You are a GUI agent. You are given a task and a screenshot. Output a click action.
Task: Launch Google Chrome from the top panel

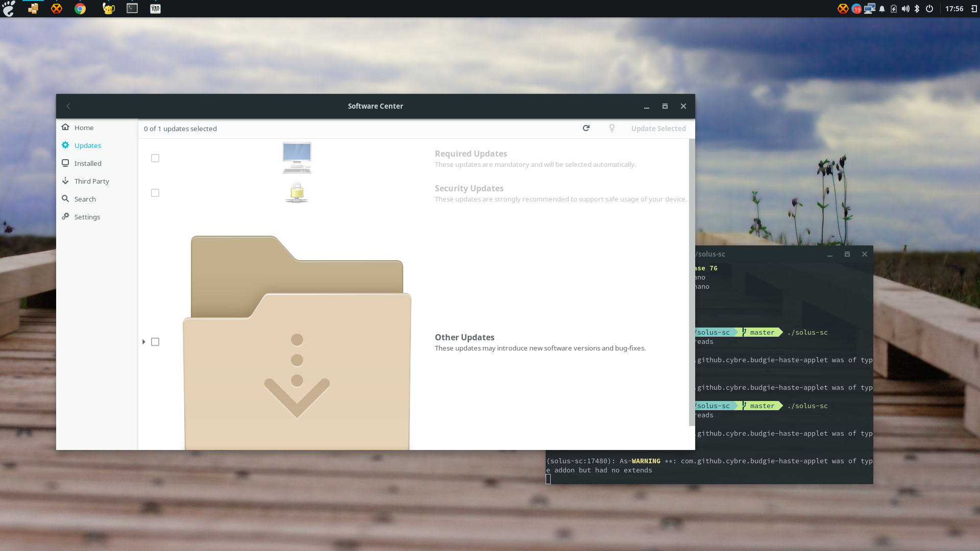80,9
